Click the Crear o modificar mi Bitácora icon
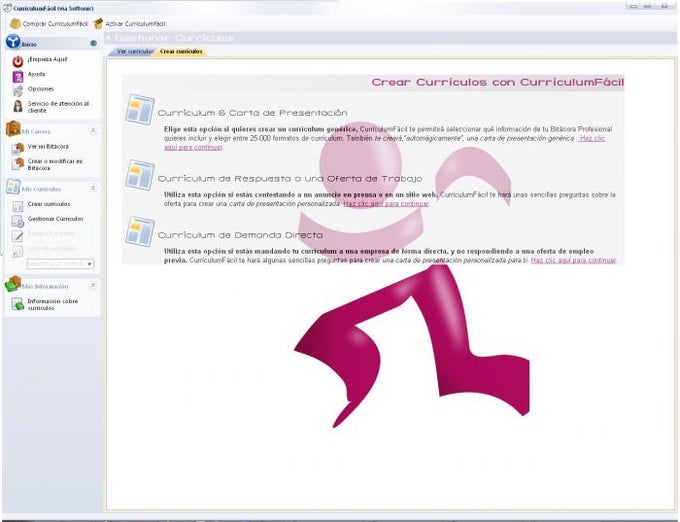The height and width of the screenshot is (522, 680). click(x=18, y=163)
